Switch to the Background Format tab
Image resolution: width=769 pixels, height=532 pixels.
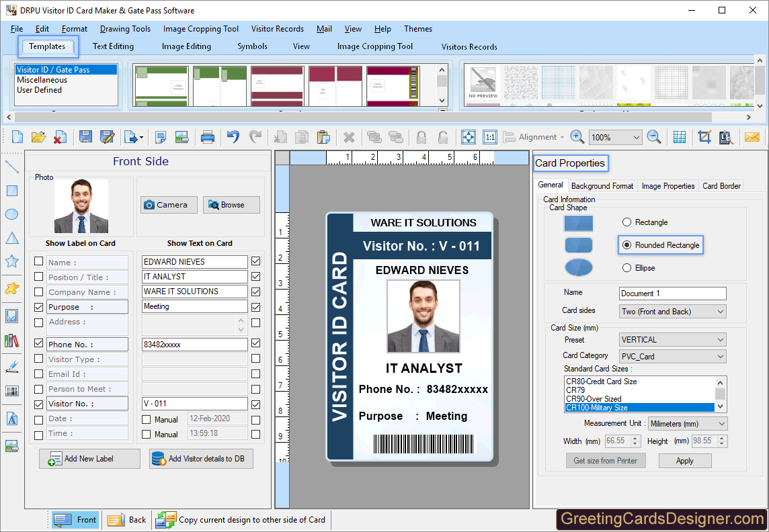tap(602, 185)
